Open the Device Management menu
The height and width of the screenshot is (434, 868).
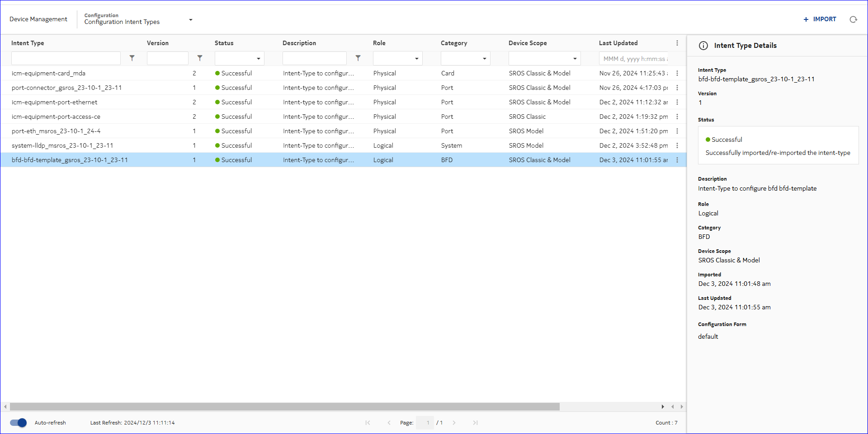click(38, 19)
